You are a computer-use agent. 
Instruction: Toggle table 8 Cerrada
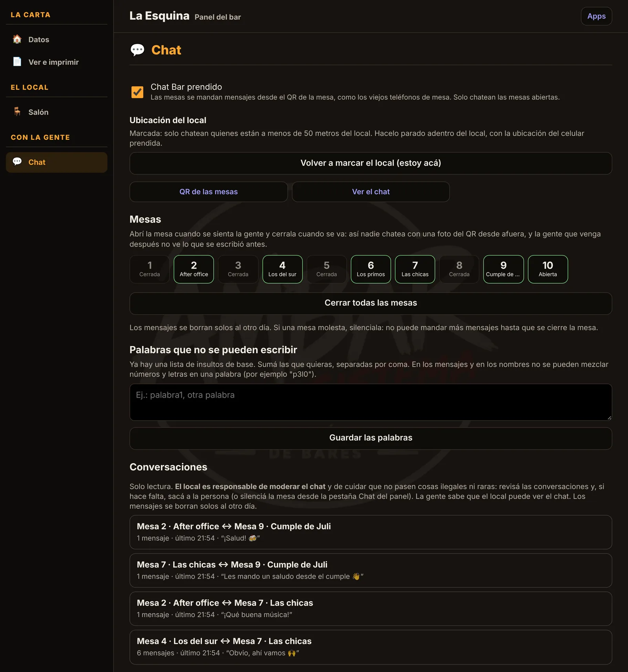point(459,269)
